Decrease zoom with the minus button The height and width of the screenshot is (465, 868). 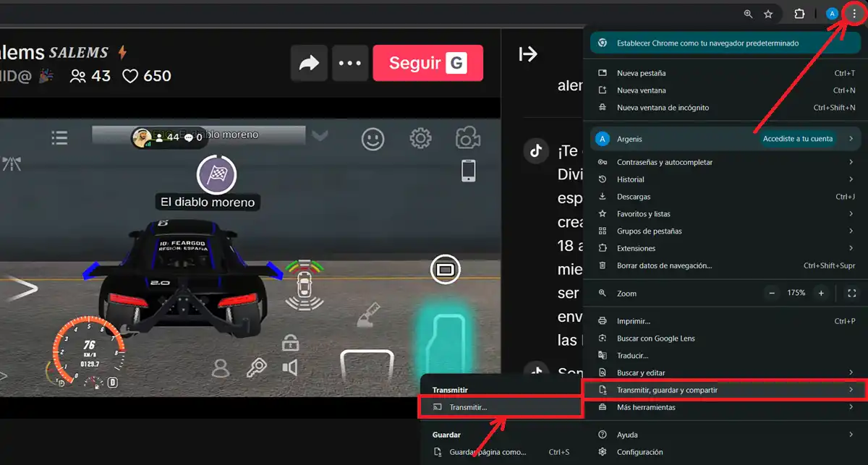point(772,293)
